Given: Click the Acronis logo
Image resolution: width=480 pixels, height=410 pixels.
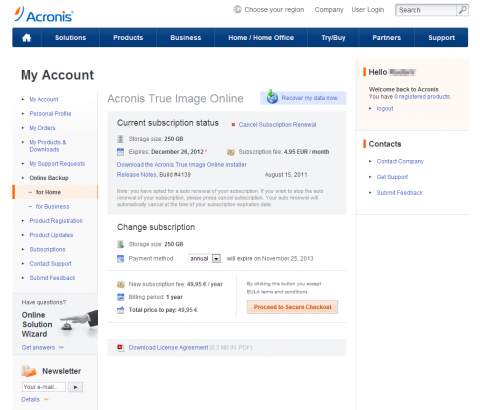Looking at the screenshot, I should pyautogui.click(x=44, y=14).
